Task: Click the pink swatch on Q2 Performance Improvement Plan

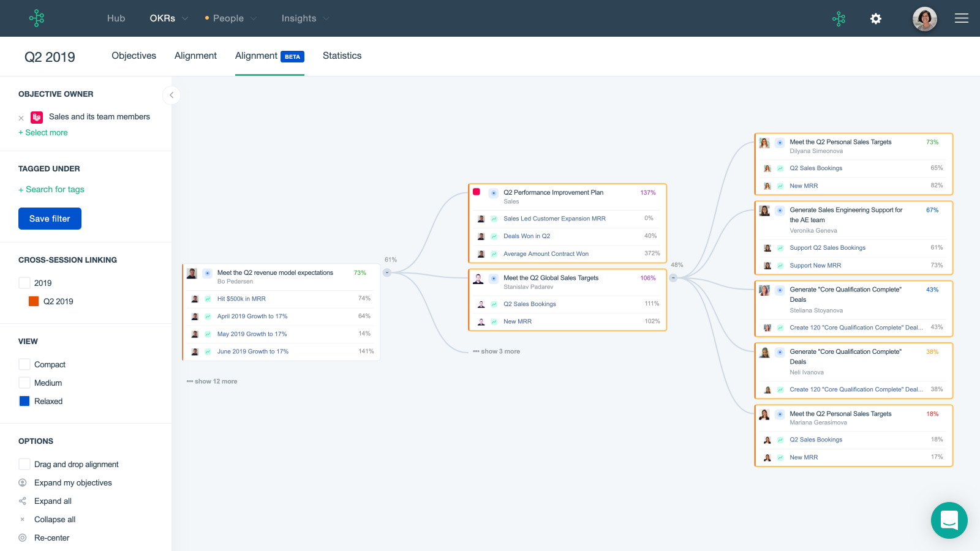Action: coord(478,192)
